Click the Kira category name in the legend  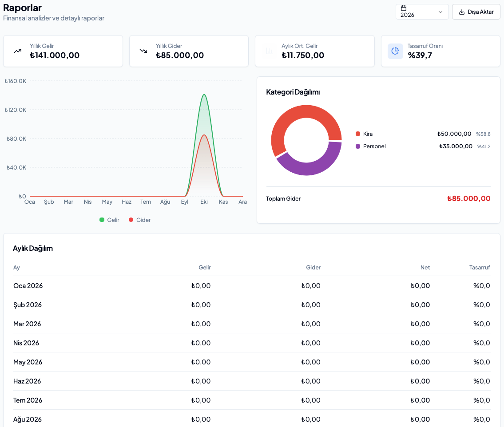tap(368, 134)
